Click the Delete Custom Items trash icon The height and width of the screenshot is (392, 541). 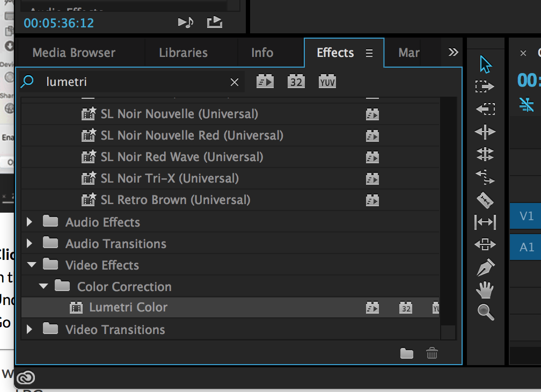(x=432, y=353)
